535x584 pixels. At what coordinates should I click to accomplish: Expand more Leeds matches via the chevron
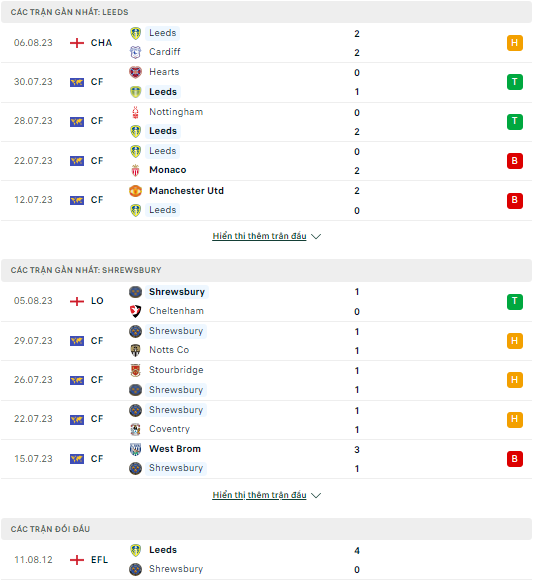316,236
